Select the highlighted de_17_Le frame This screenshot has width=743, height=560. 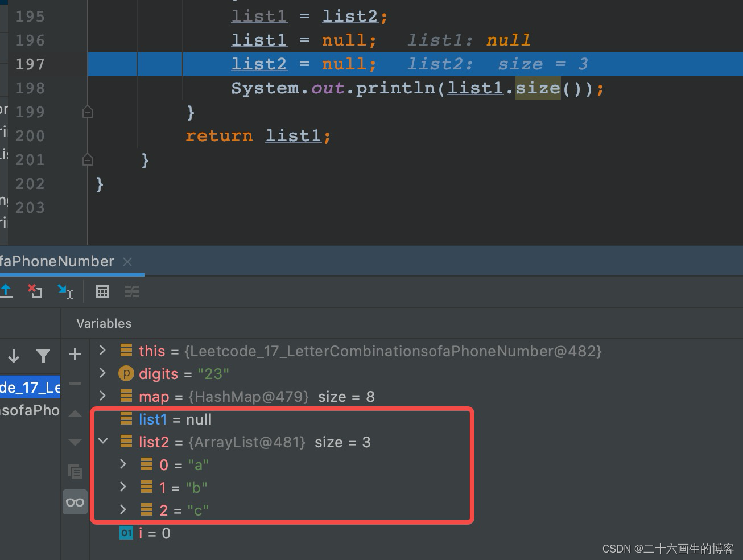pos(30,387)
